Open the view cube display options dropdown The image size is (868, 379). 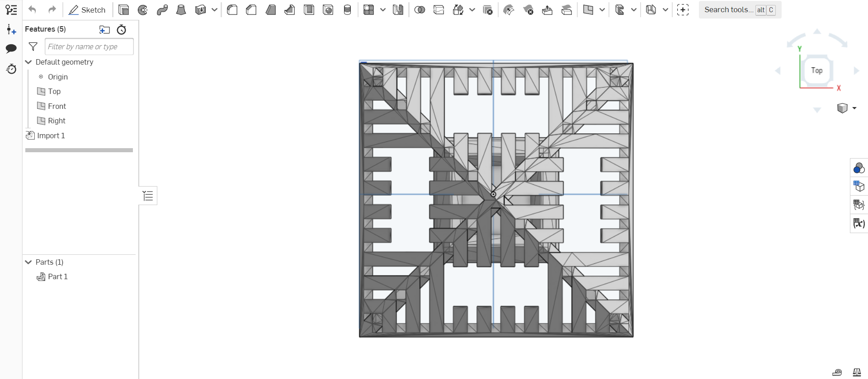(854, 108)
